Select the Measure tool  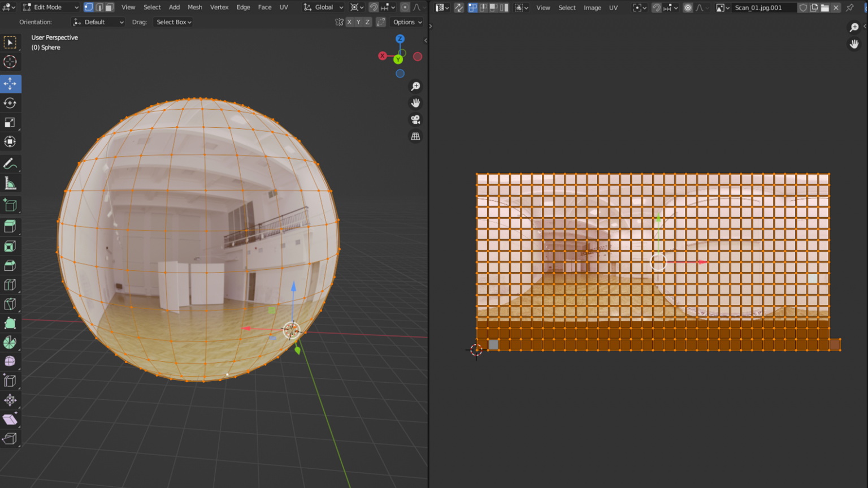10,183
